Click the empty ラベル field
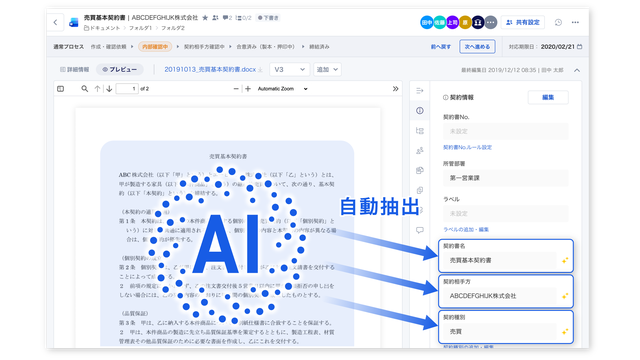 [x=505, y=213]
